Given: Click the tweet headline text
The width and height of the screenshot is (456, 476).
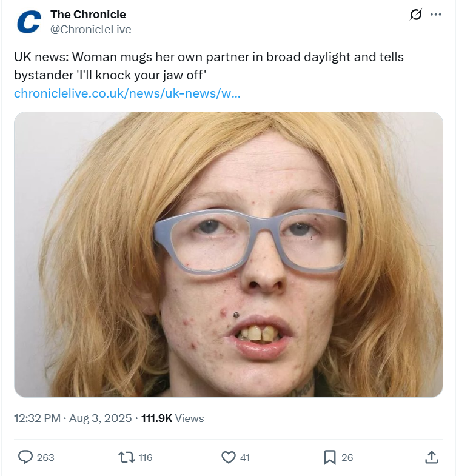Looking at the screenshot, I should point(209,66).
